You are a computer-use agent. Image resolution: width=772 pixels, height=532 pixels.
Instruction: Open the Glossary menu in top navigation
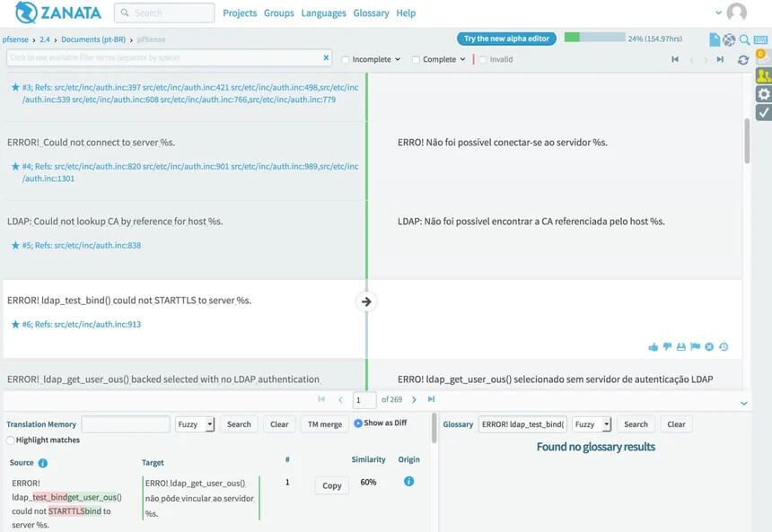371,13
